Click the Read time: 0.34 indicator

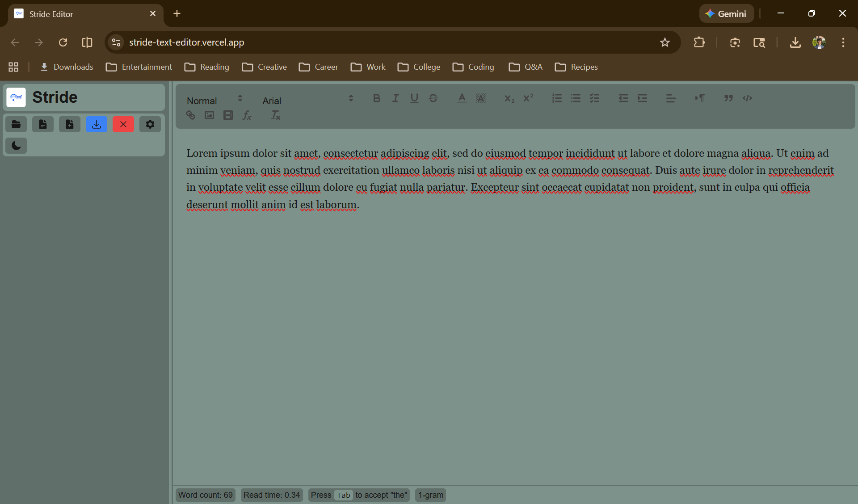(x=272, y=495)
